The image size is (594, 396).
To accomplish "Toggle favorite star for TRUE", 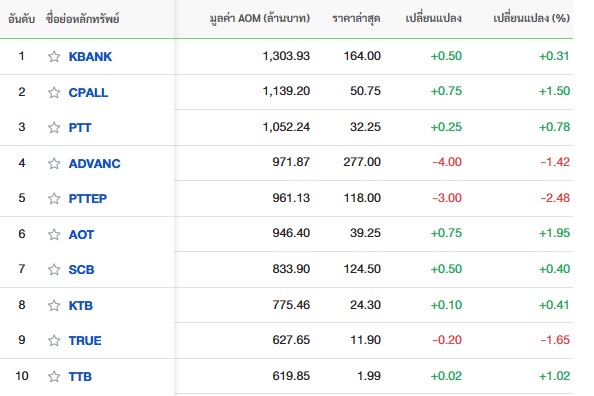I will [x=54, y=340].
